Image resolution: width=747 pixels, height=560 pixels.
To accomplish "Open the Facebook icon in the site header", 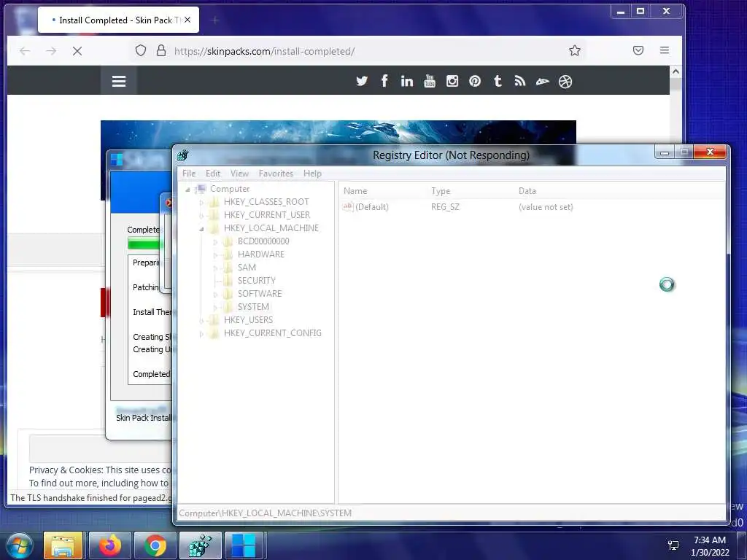I will pos(384,81).
